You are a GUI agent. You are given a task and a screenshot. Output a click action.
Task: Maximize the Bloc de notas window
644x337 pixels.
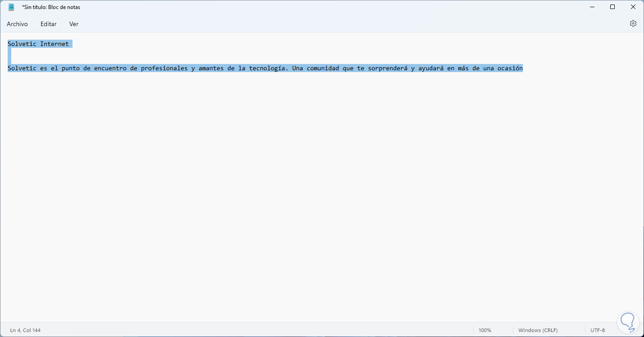tap(612, 7)
